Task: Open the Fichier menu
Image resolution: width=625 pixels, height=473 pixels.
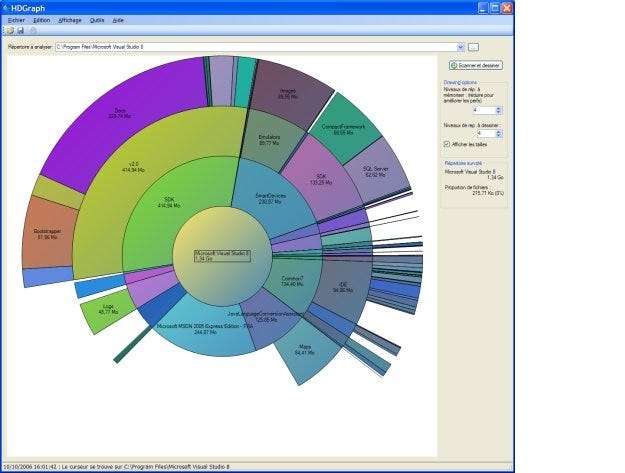Action: tap(16, 19)
